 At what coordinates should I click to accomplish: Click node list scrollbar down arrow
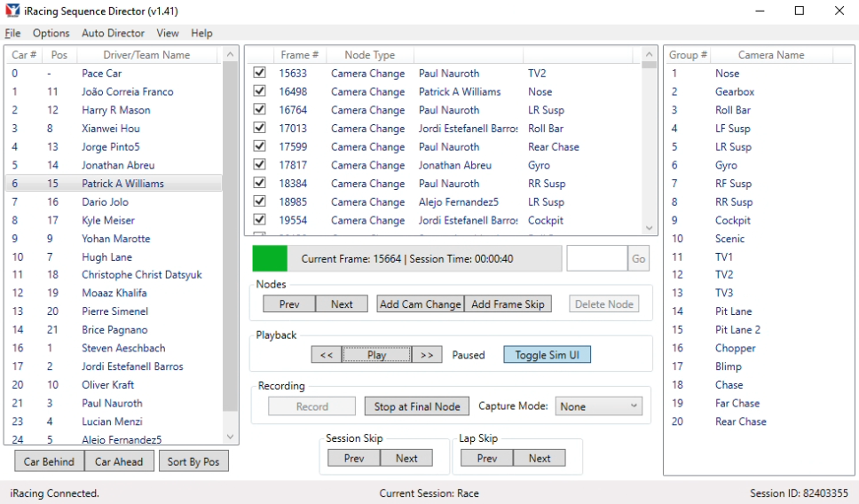click(650, 228)
